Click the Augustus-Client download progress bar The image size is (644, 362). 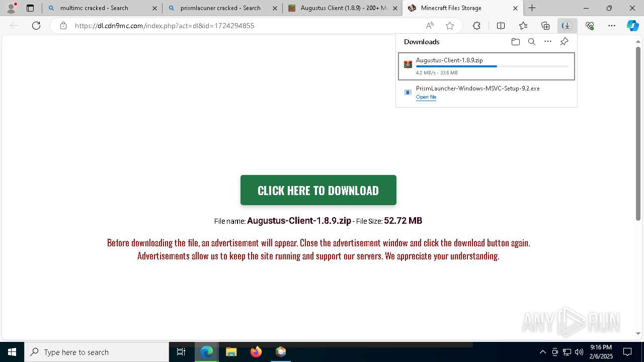[x=492, y=66]
